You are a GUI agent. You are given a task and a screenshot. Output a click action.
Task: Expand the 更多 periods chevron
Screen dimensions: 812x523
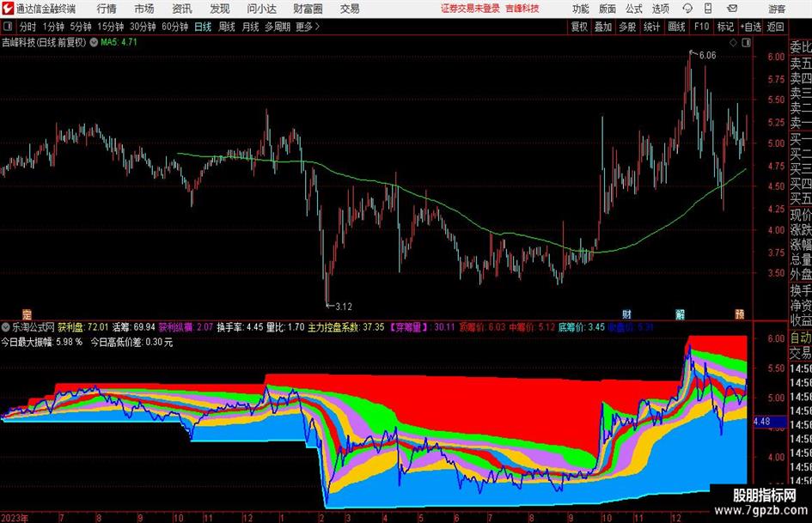tap(317, 27)
